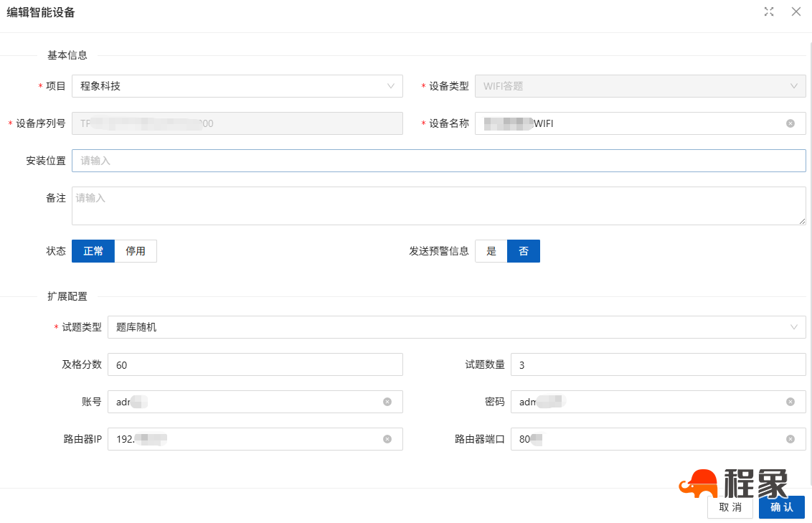Set 发送预警信息 to 否
Image resolution: width=812 pixels, height=523 pixels.
pyautogui.click(x=523, y=251)
